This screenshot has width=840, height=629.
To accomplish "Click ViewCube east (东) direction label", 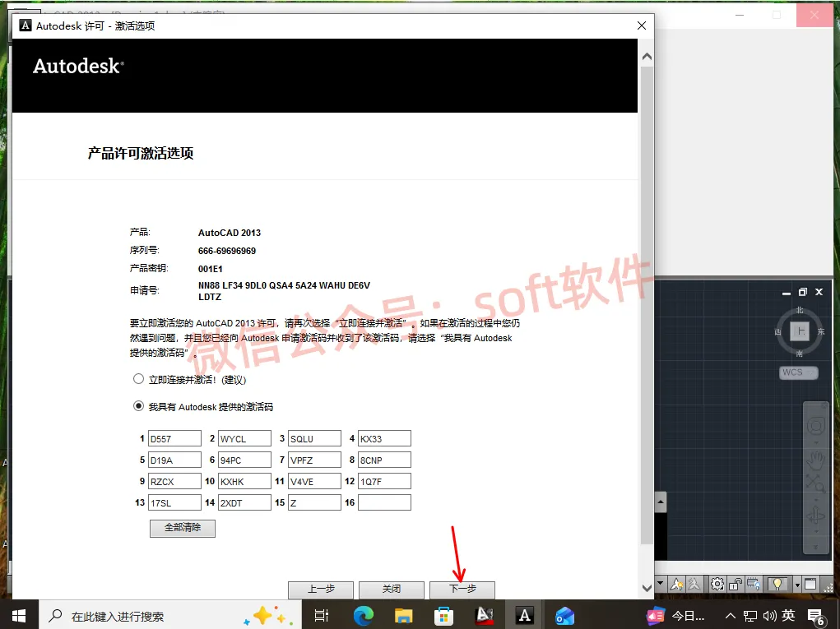I will tap(821, 332).
